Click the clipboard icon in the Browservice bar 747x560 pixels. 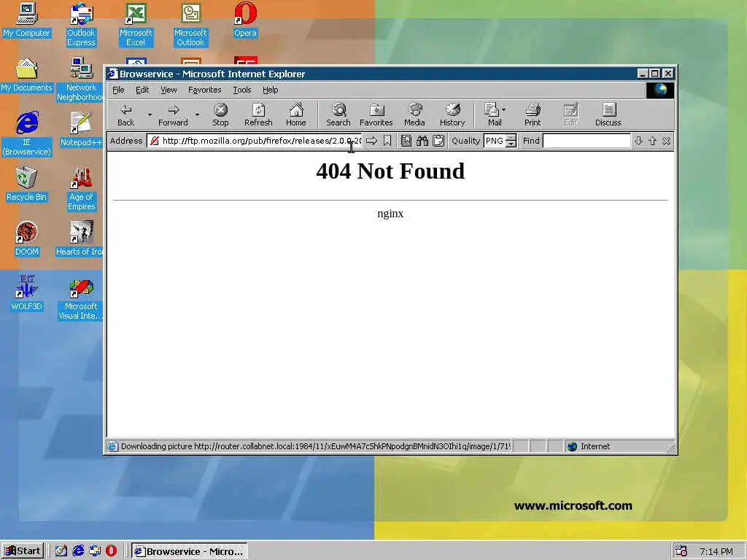[x=438, y=141]
